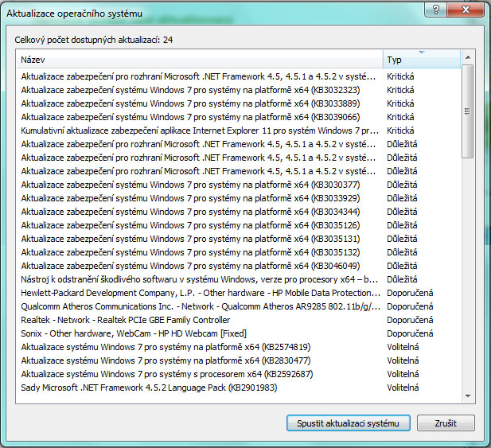Select the update row KB3034344
The height and width of the screenshot is (448, 491).
(239, 212)
